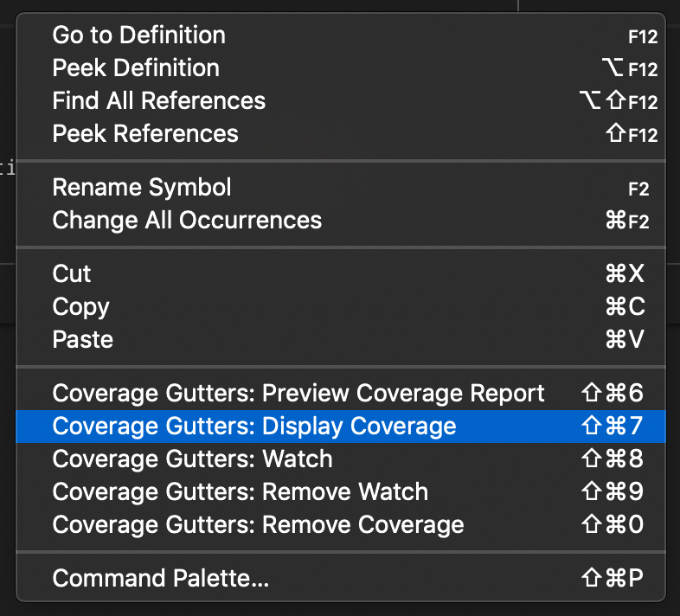This screenshot has height=616, width=680.
Task: Click the ⇧⌘P shortcut beside Command Palette
Action: tap(613, 579)
